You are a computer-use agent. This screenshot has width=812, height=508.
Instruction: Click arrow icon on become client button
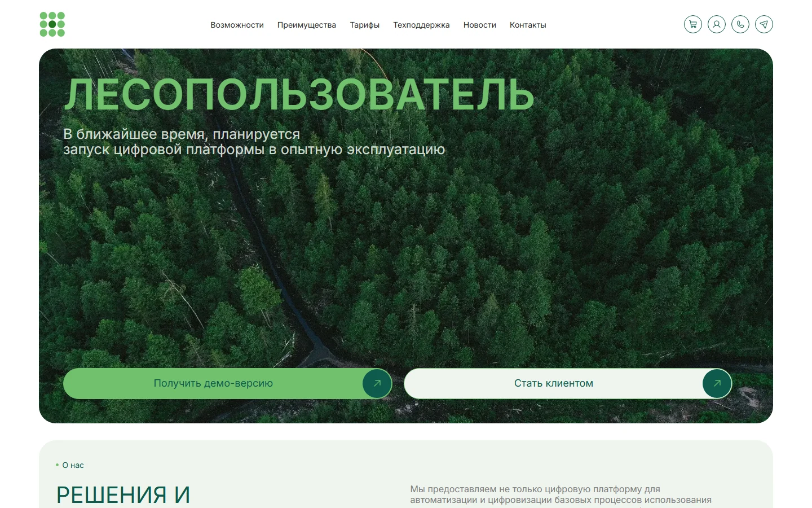(717, 383)
